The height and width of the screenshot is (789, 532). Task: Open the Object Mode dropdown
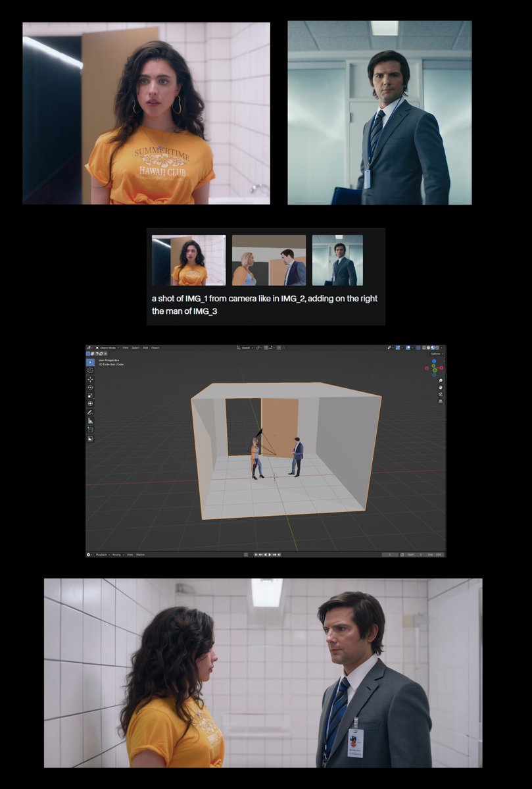(x=107, y=347)
